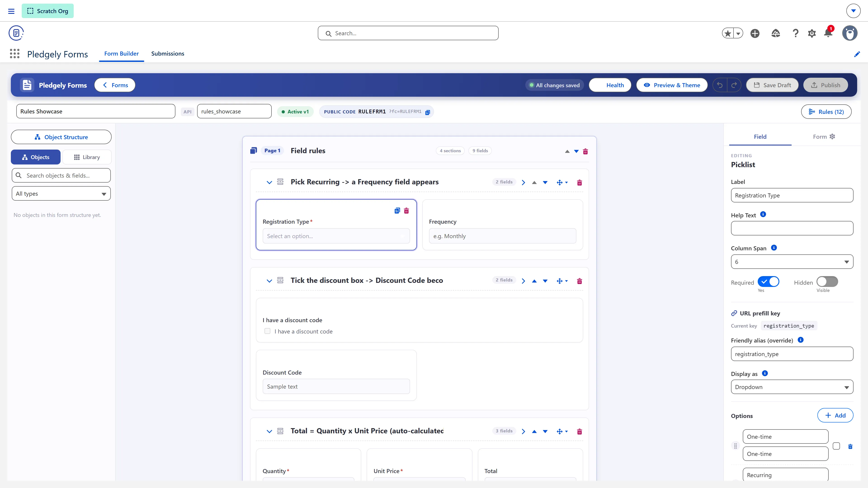Viewport: 868px width, 488px height.
Task: Click the Search objects & fields box
Action: pos(61,176)
